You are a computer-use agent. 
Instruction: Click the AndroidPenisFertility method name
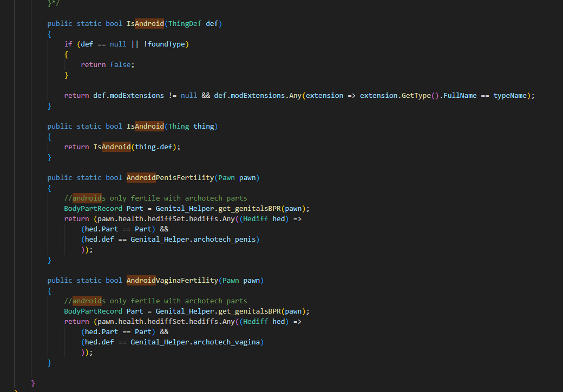point(170,177)
